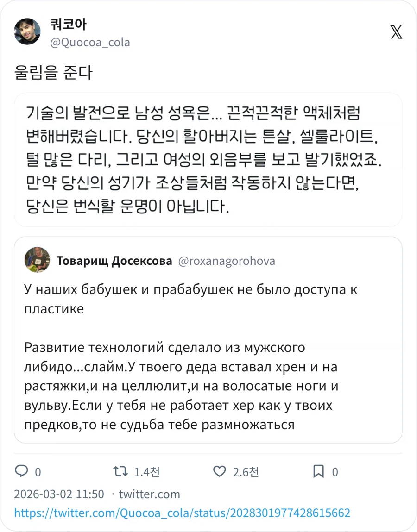Select the reply count showing 0

38,471
